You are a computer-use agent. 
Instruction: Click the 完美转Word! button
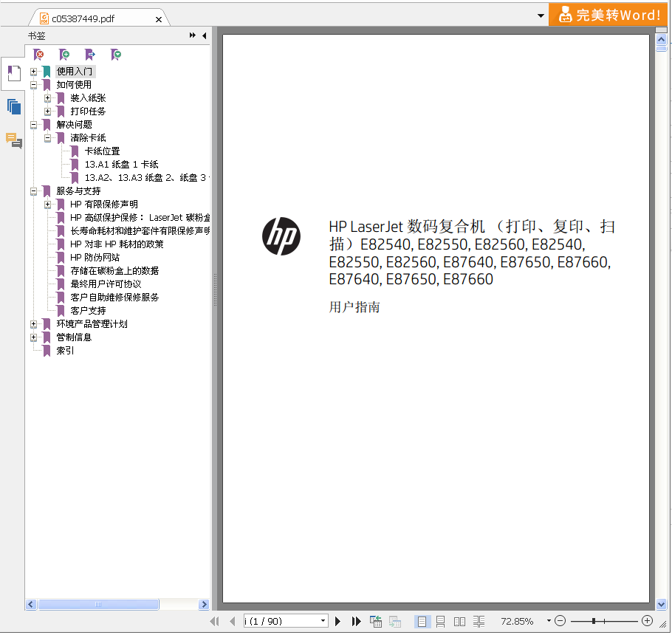click(608, 15)
